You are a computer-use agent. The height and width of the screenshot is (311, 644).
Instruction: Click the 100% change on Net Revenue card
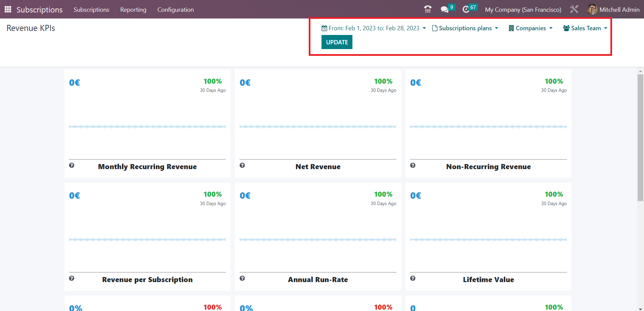[383, 81]
